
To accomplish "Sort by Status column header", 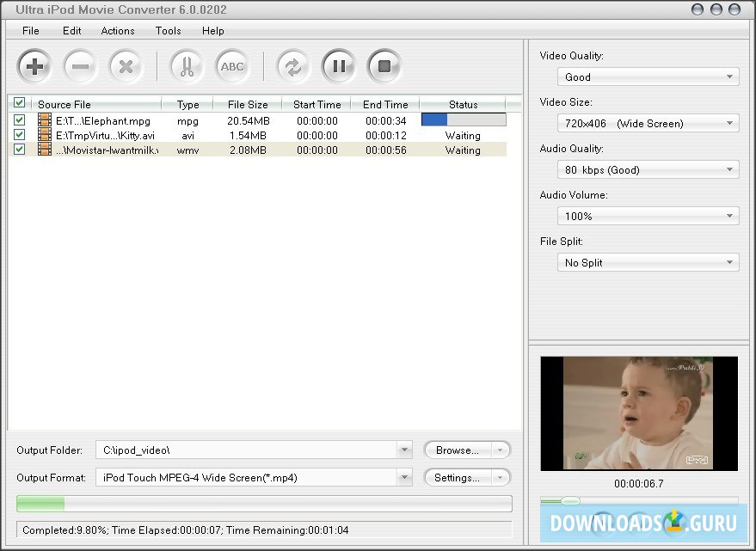I will click(x=463, y=104).
